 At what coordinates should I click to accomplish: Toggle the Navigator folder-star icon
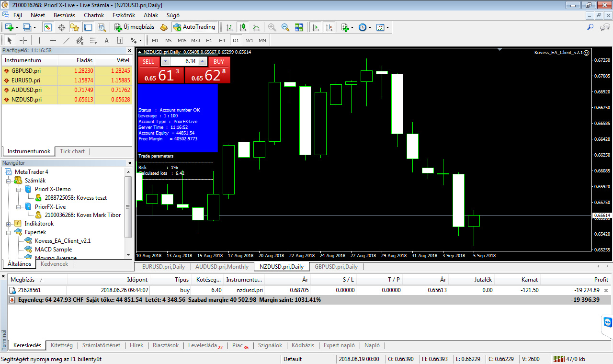75,27
